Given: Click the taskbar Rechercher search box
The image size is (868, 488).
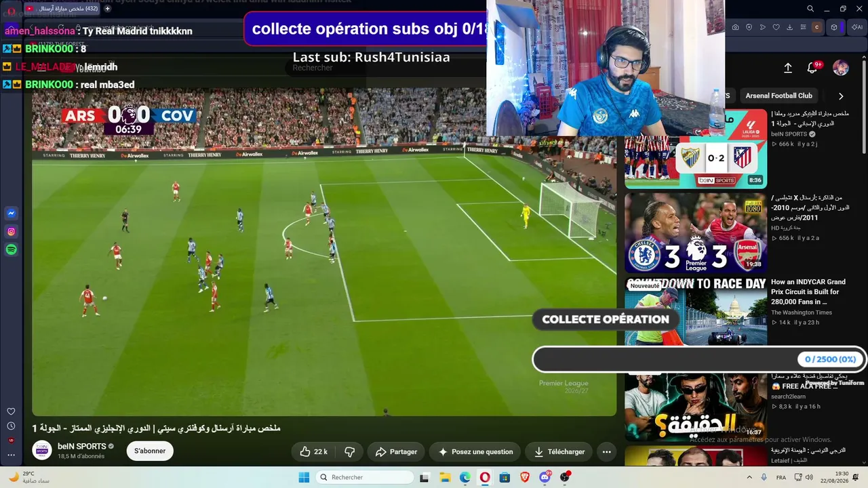Looking at the screenshot, I should [365, 477].
